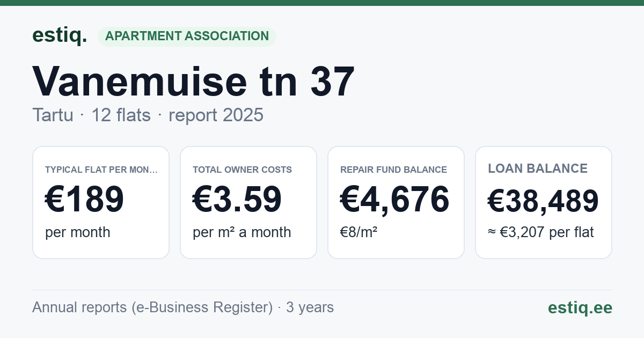Open the Typical flat per month card label

[x=101, y=170]
